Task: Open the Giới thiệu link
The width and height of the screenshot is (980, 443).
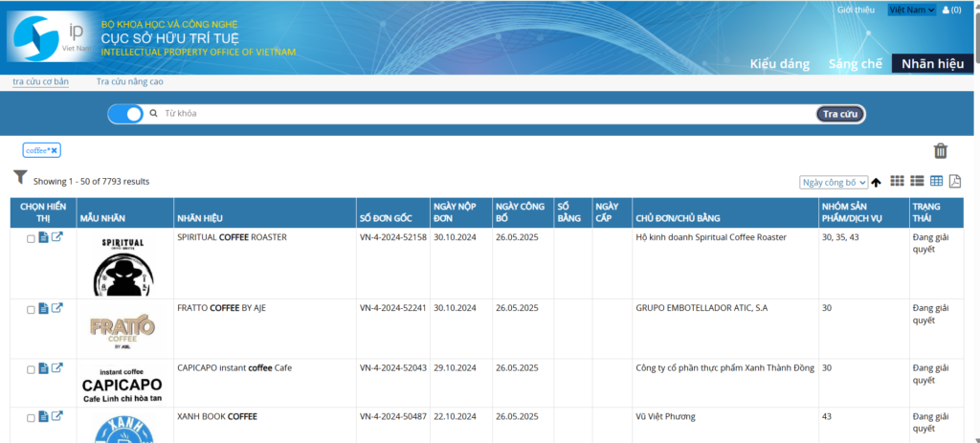Action: click(x=856, y=10)
